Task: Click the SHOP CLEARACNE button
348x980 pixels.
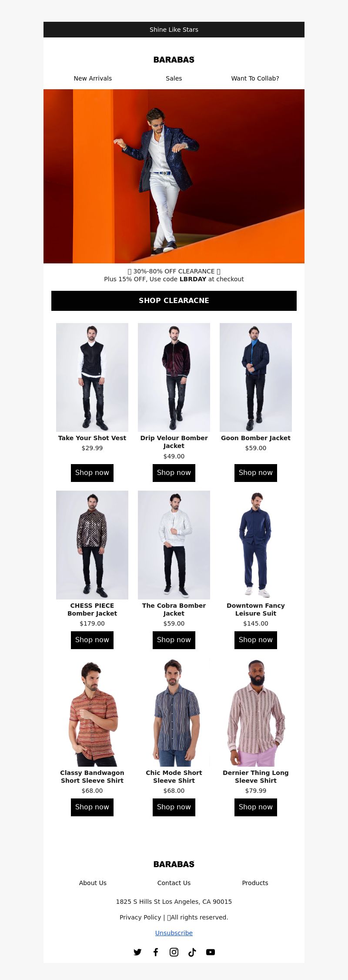Action: point(174,301)
